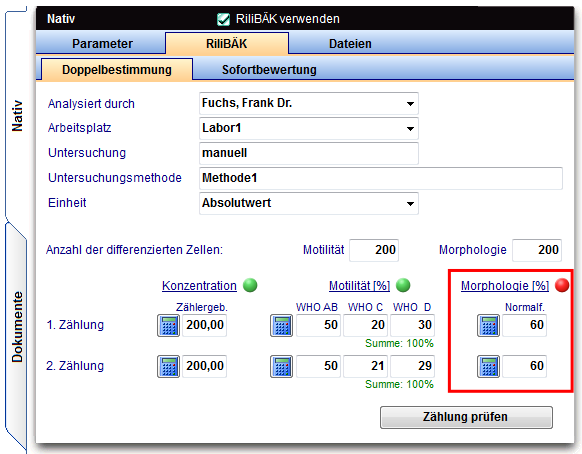
Task: Expand the Arbeitsplatz dropdown
Action: point(410,128)
